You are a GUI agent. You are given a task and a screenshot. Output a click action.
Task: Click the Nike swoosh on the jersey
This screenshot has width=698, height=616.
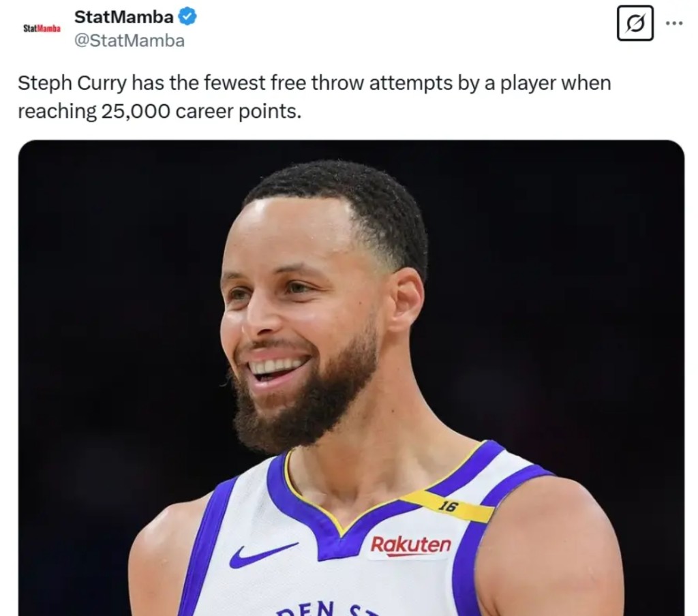tap(261, 555)
